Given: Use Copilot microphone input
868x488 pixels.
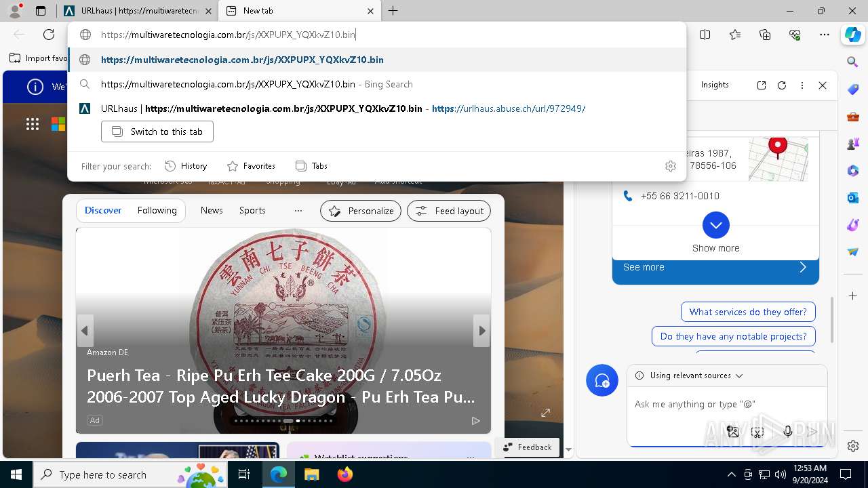Looking at the screenshot, I should coord(788,432).
